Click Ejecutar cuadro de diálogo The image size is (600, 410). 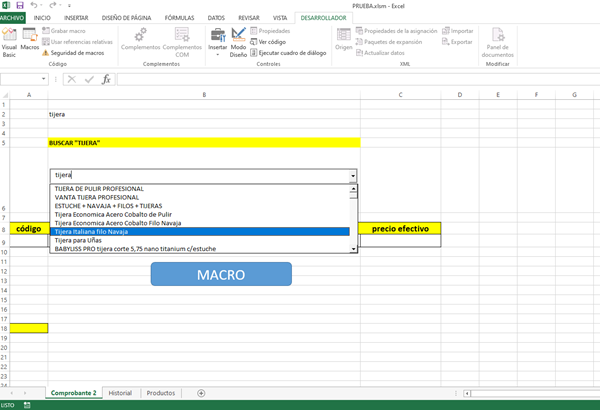289,53
